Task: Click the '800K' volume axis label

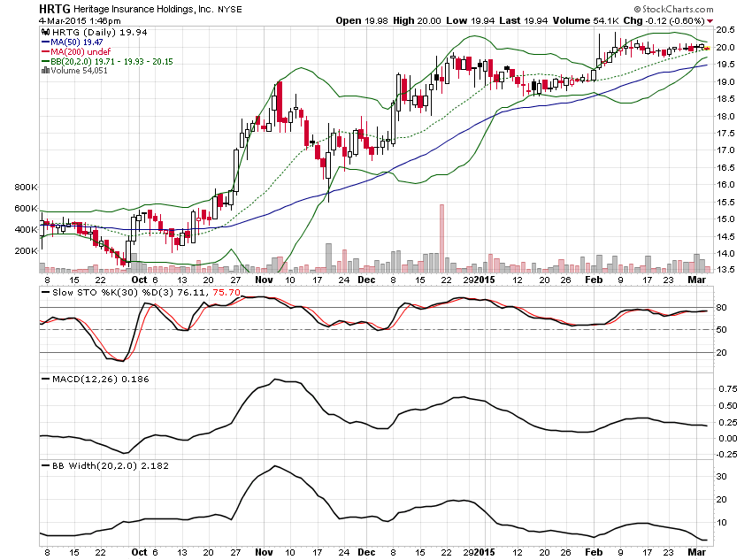Action: [26, 187]
